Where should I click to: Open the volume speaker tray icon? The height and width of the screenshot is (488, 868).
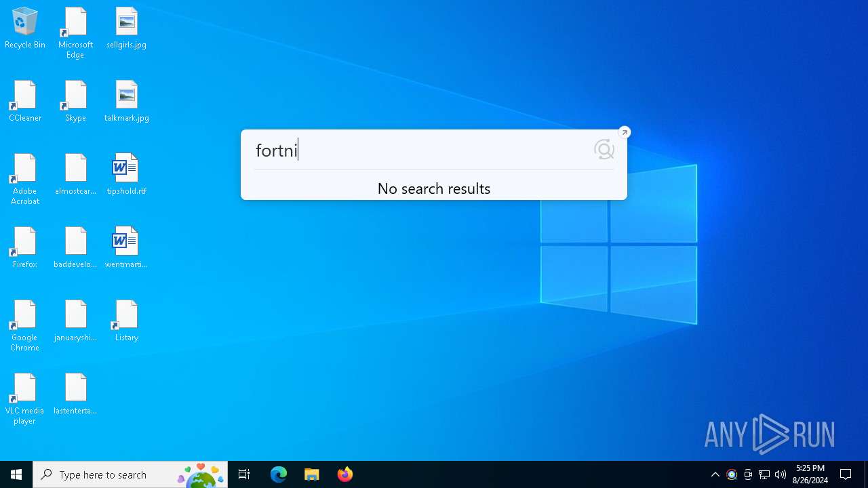(x=781, y=474)
